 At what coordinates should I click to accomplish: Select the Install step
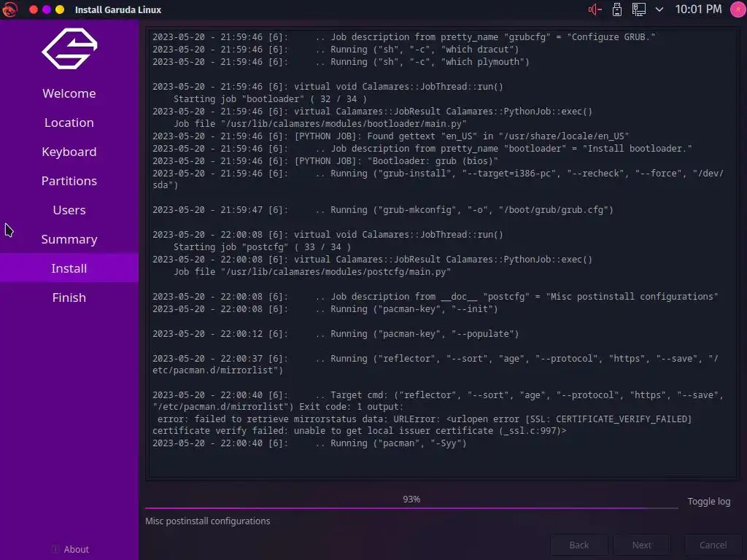[69, 268]
